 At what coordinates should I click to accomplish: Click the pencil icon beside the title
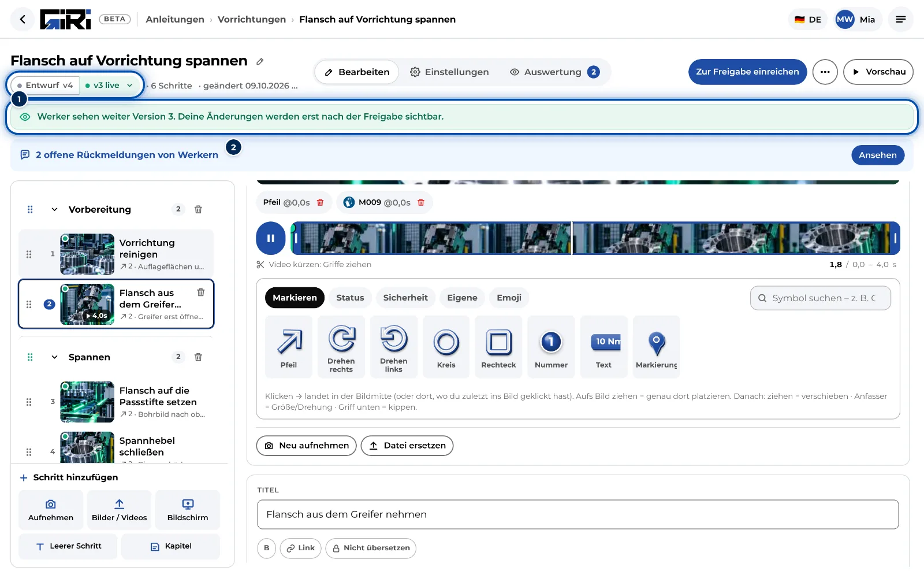pos(260,61)
